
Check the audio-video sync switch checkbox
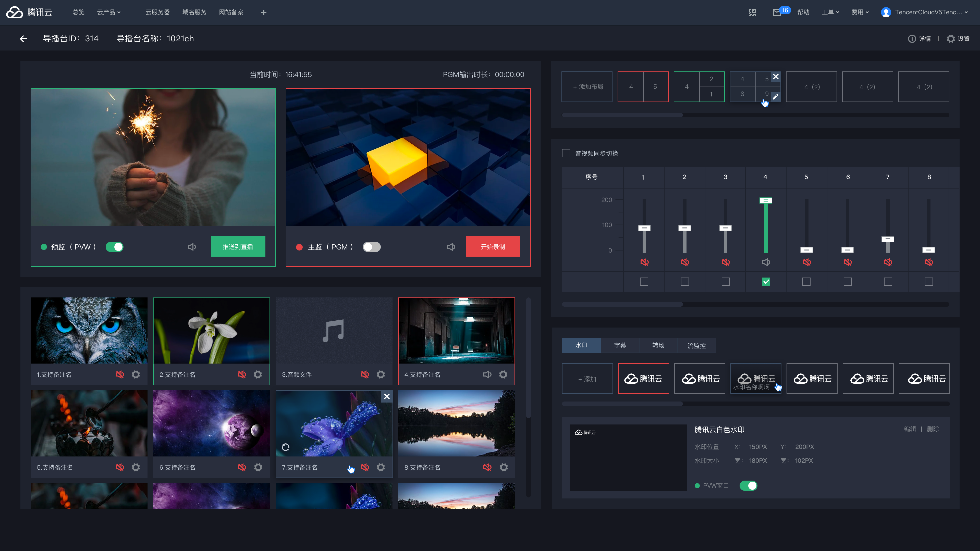pyautogui.click(x=566, y=153)
